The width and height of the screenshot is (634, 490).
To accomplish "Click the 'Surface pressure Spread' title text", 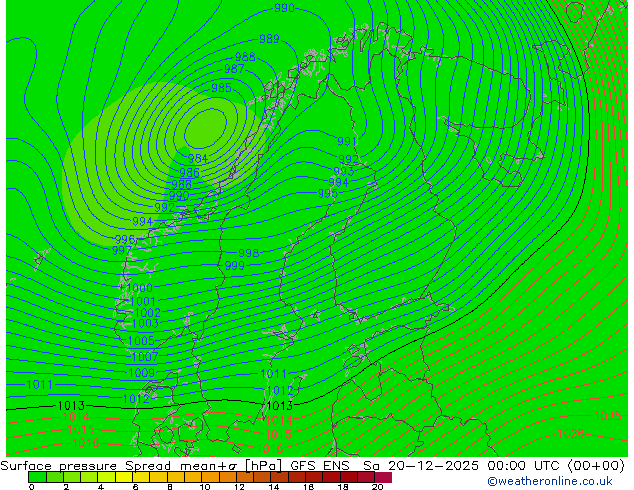I will [x=85, y=466].
